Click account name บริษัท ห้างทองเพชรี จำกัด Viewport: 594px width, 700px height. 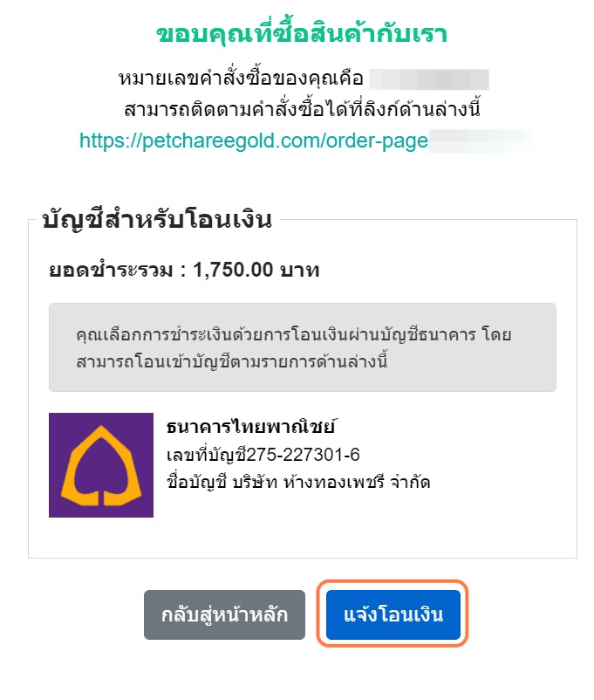[x=331, y=482]
